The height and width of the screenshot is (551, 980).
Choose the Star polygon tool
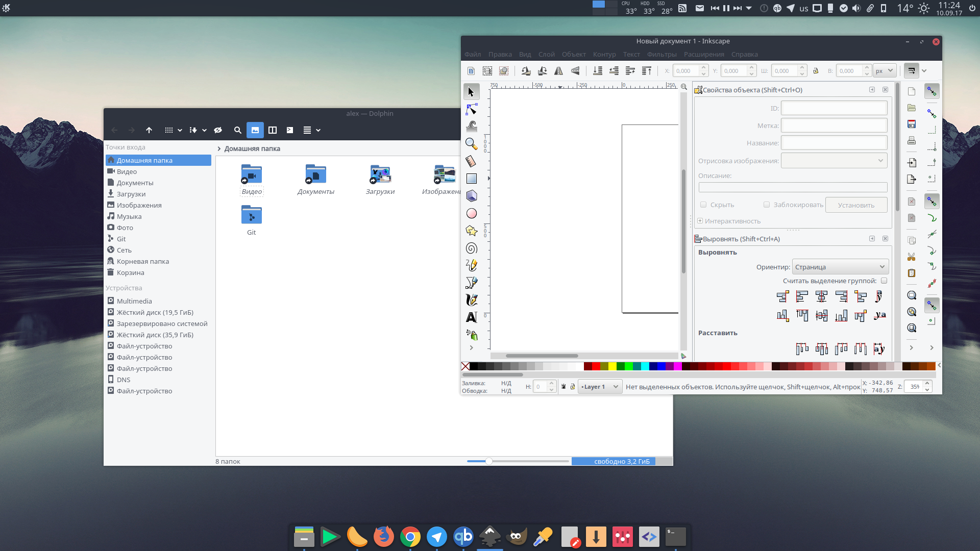(x=471, y=231)
